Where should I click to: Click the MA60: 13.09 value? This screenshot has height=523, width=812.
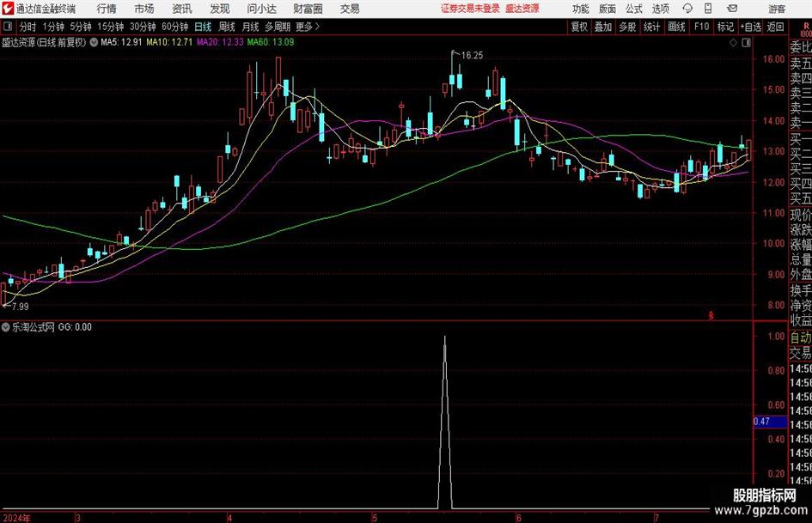271,42
